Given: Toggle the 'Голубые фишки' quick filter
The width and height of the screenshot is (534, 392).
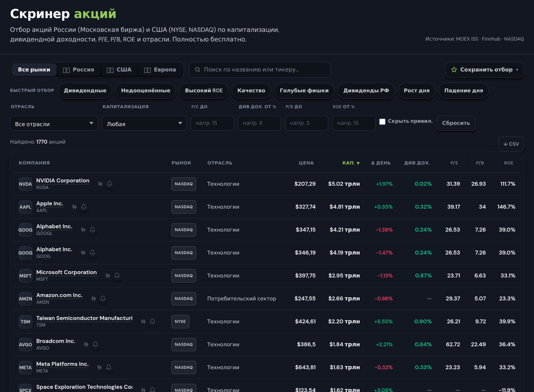Looking at the screenshot, I should [304, 90].
